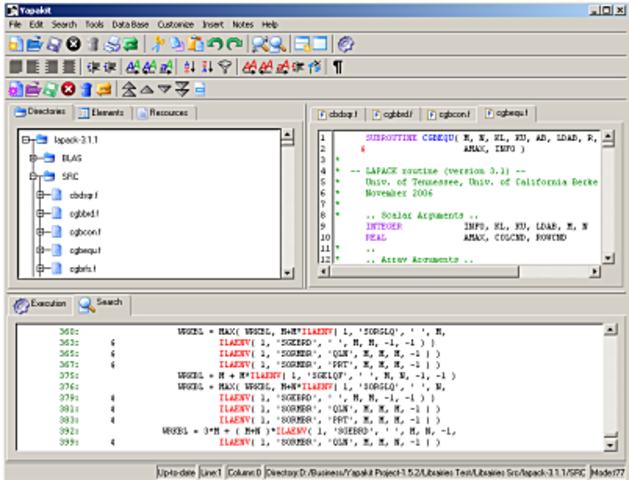Create a new file from the top toolbar
This screenshot has width=629, height=480.
(x=16, y=44)
